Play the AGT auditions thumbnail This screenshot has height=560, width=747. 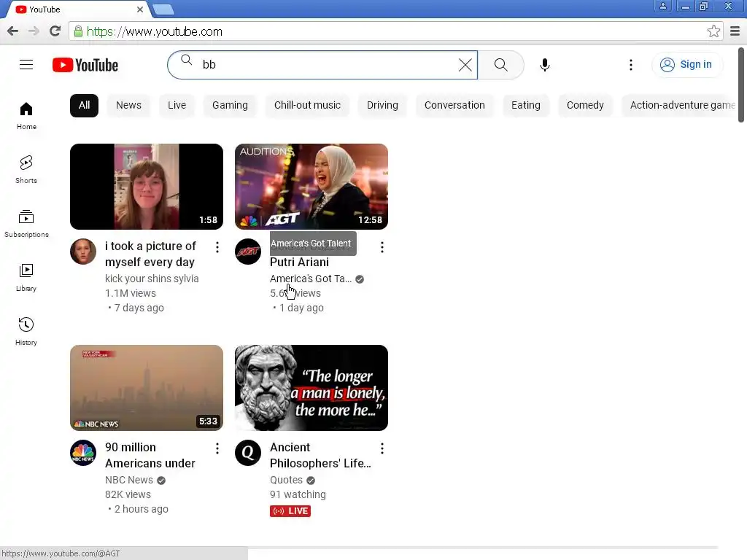point(311,187)
